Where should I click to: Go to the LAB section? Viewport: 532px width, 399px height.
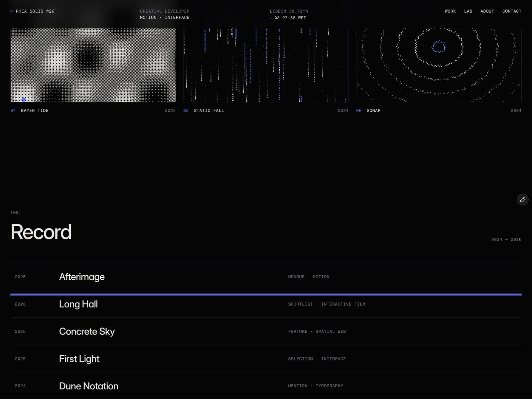coord(468,11)
